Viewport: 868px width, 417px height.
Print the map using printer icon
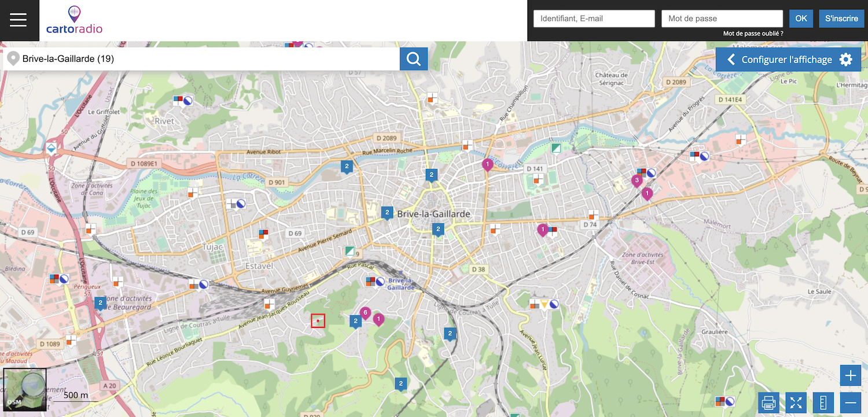(768, 403)
